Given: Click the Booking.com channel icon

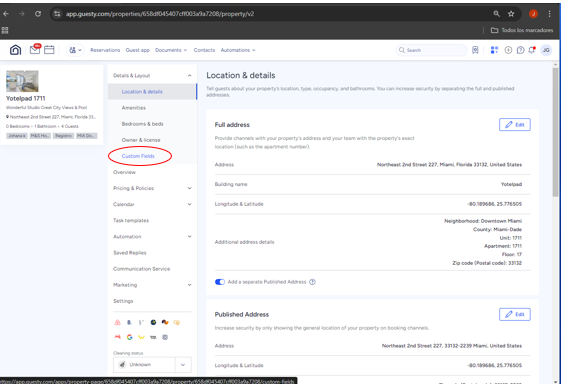Looking at the screenshot, I should click(x=129, y=322).
